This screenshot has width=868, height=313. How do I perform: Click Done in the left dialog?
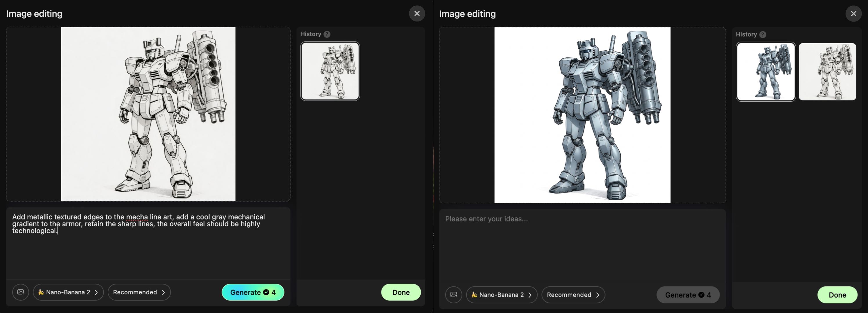tap(401, 292)
